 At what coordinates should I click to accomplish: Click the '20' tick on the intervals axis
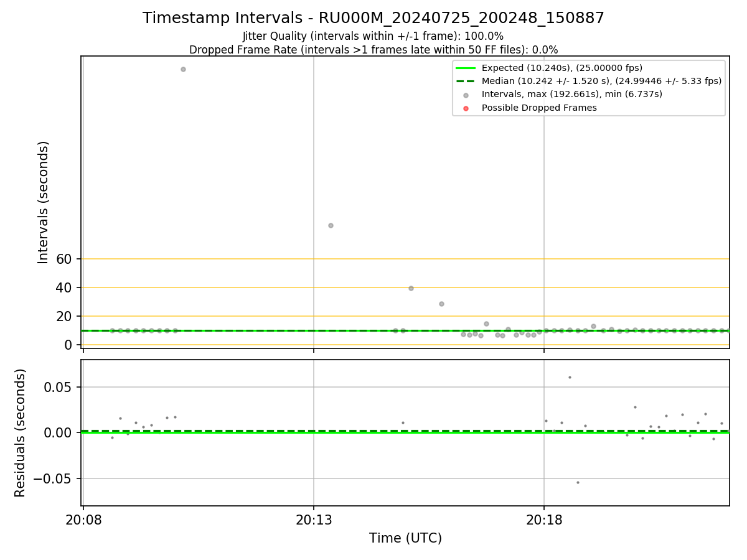[65, 316]
